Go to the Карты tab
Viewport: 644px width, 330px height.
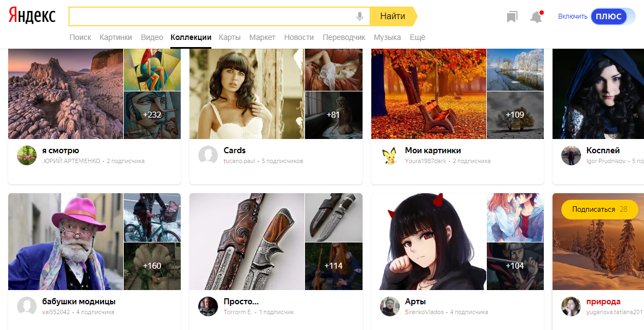229,37
